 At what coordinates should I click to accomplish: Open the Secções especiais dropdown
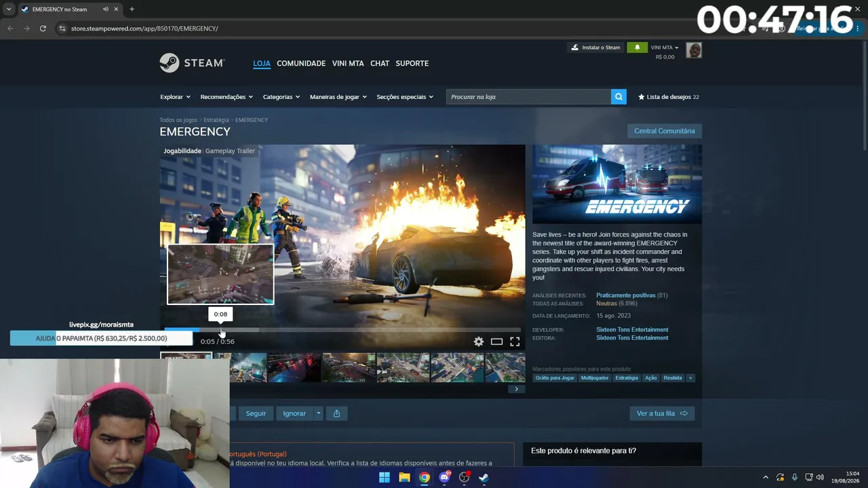(405, 97)
